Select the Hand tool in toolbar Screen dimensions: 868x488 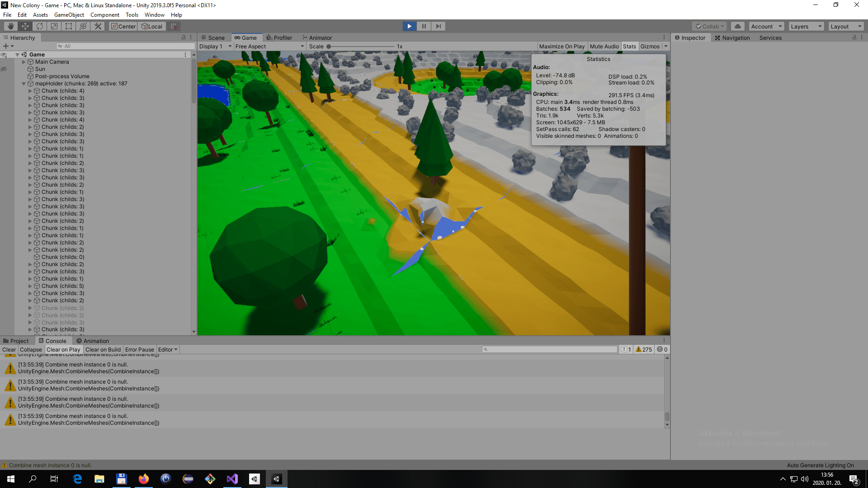[x=11, y=26]
